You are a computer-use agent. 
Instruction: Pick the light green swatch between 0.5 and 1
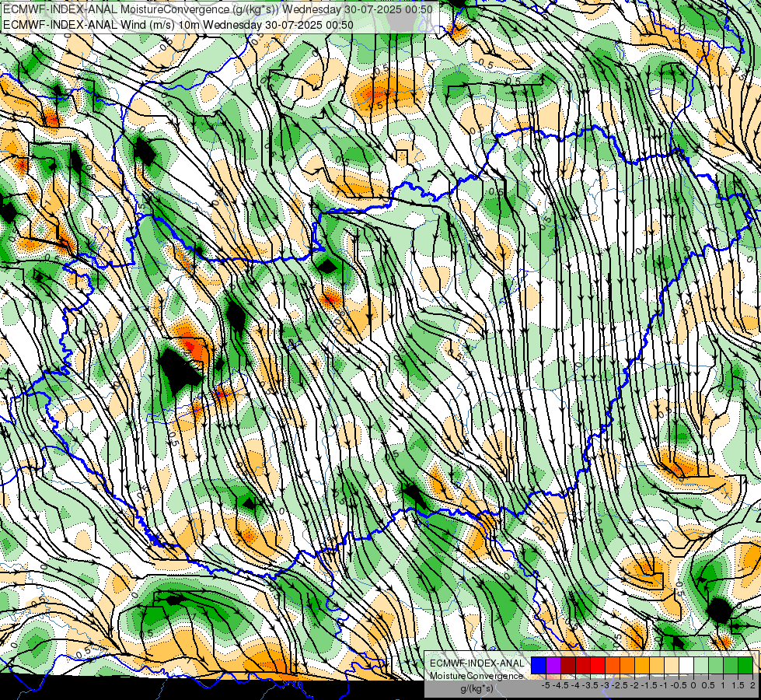[x=716, y=666]
